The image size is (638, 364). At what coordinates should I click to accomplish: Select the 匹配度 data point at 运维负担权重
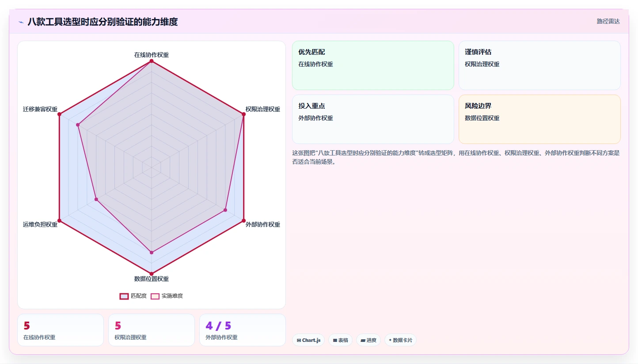pyautogui.click(x=59, y=220)
